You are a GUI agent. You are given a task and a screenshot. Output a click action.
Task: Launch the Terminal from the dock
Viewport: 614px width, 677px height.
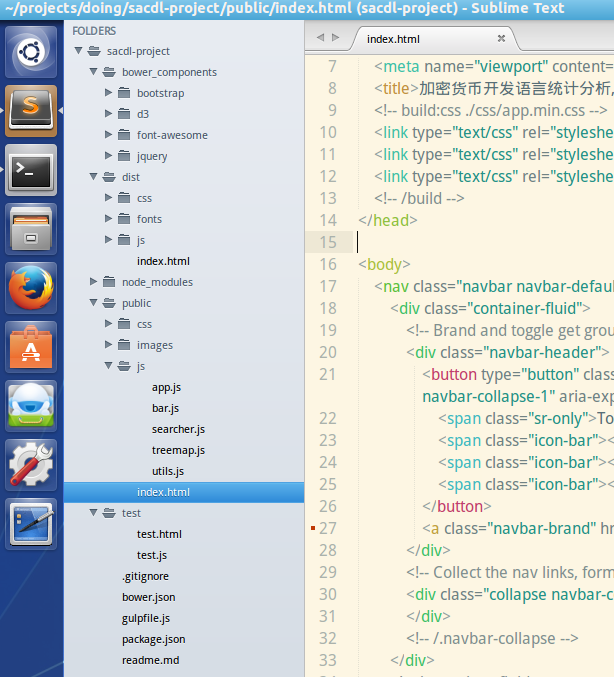point(32,169)
